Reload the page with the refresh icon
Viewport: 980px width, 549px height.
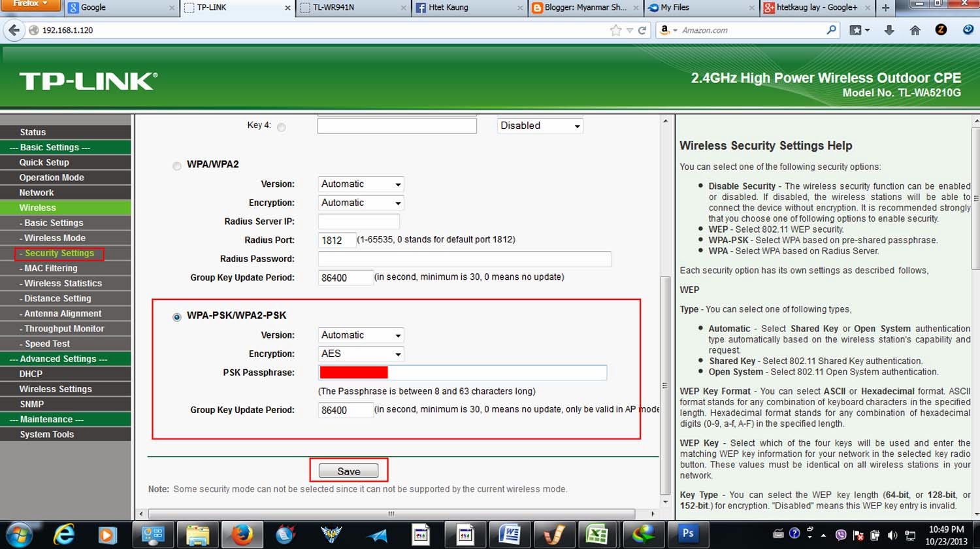642,30
